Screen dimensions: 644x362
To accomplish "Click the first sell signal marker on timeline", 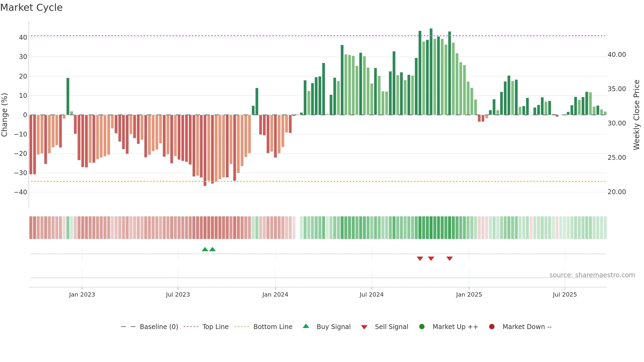I will (x=420, y=258).
